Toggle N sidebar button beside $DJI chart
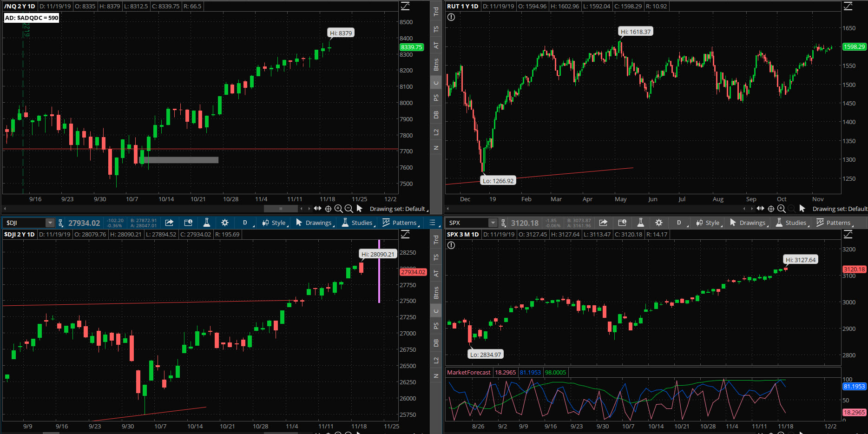The width and height of the screenshot is (868, 434). [x=436, y=375]
